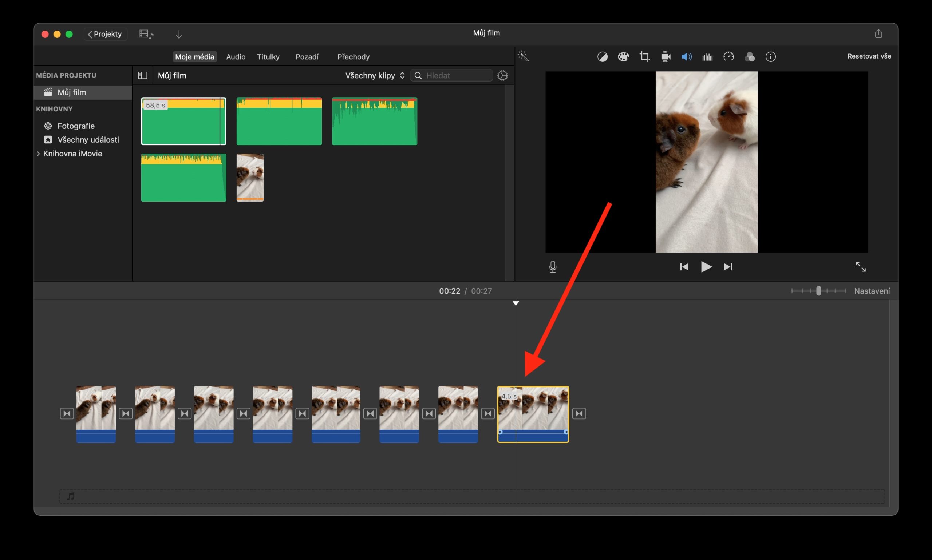Open the Všechny klipy dropdown
Image resolution: width=932 pixels, height=560 pixels.
pyautogui.click(x=374, y=75)
